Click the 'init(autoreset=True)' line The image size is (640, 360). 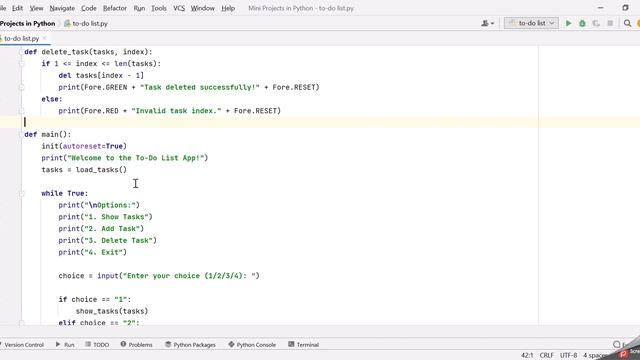(x=84, y=146)
